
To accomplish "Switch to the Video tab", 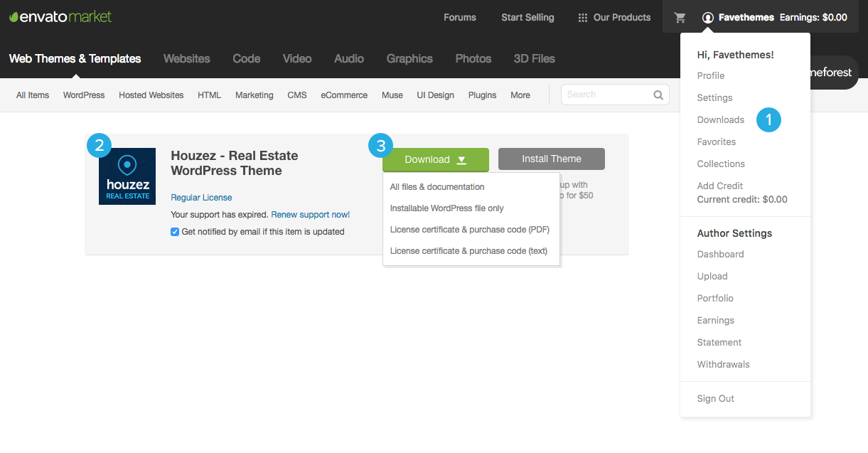I will [x=297, y=58].
